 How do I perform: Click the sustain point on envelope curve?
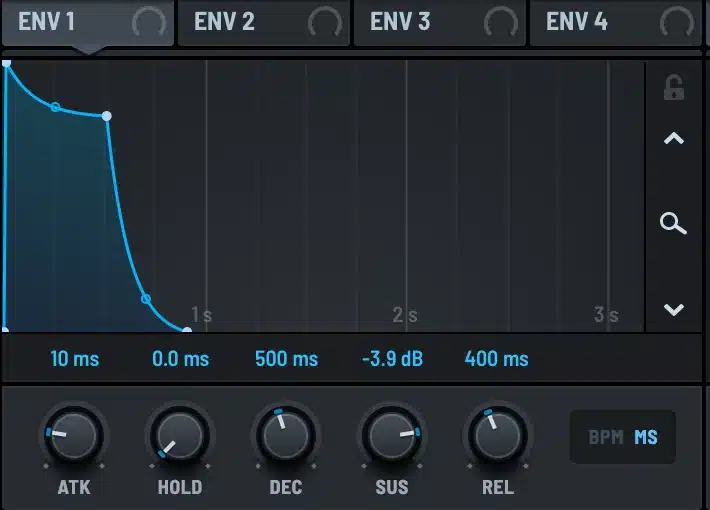click(x=106, y=116)
